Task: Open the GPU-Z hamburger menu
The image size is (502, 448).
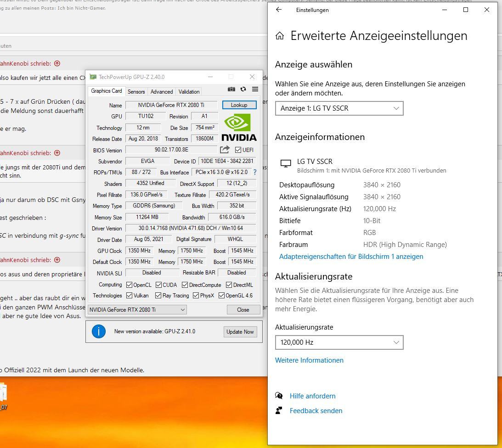Action: [255, 90]
